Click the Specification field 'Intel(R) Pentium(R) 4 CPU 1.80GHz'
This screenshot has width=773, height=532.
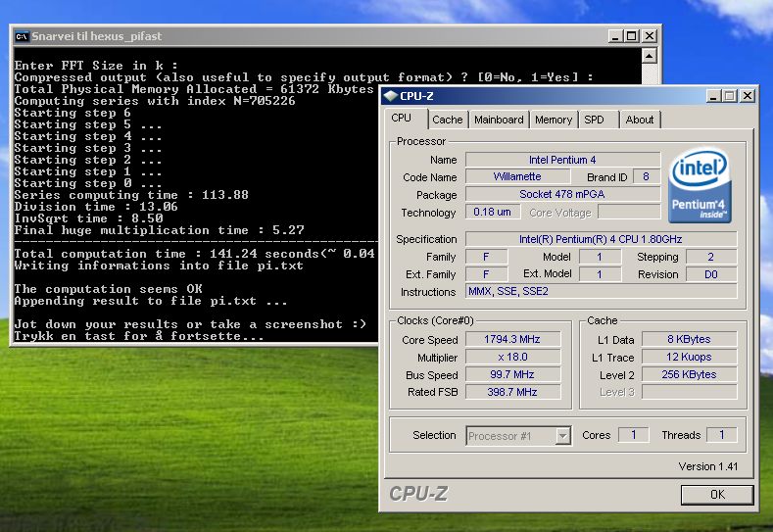[x=601, y=239]
